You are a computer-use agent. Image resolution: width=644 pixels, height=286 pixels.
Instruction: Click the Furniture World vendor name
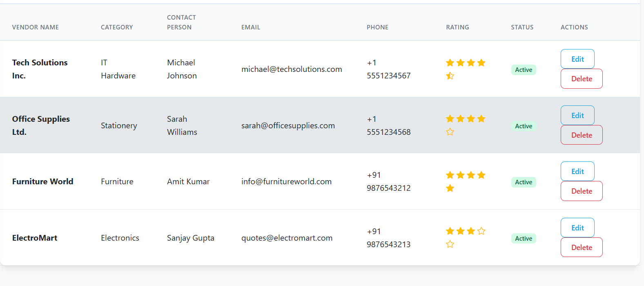43,182
